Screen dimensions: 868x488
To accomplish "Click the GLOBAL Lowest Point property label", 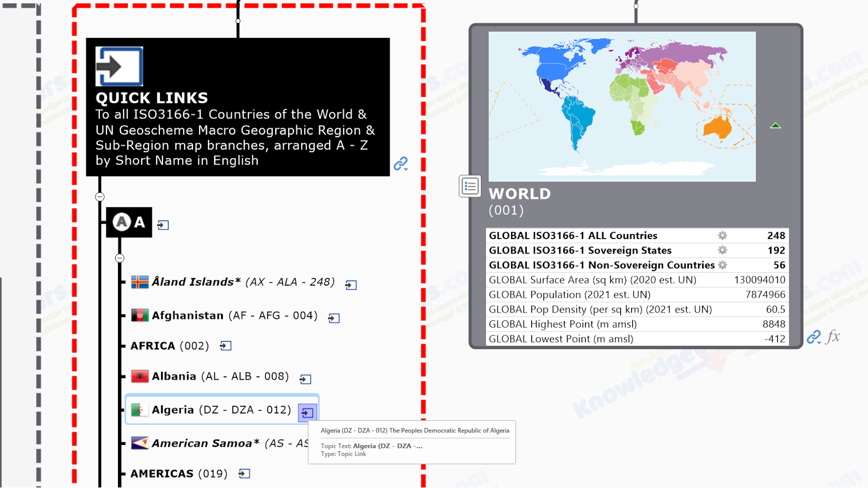I will (561, 339).
